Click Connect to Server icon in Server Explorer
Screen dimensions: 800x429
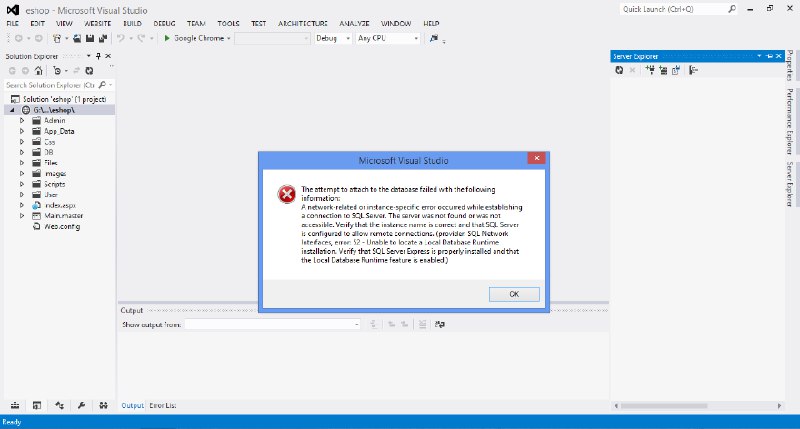point(663,70)
